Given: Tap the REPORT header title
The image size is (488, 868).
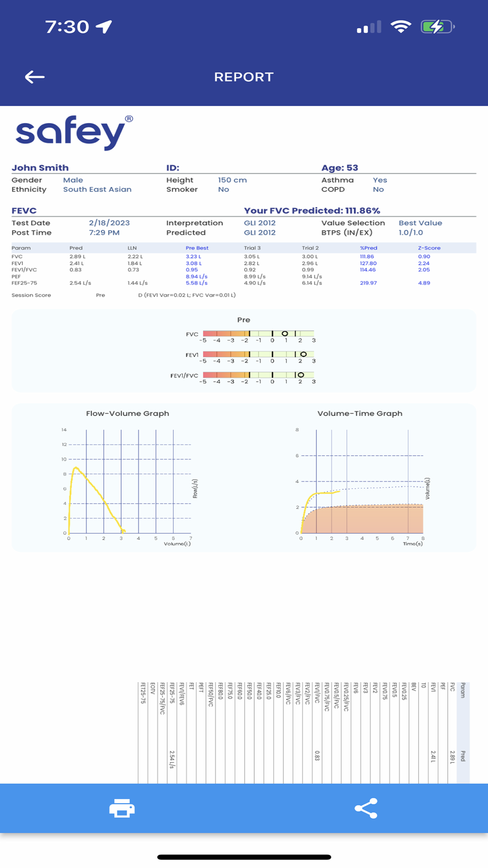Looking at the screenshot, I should click(244, 77).
